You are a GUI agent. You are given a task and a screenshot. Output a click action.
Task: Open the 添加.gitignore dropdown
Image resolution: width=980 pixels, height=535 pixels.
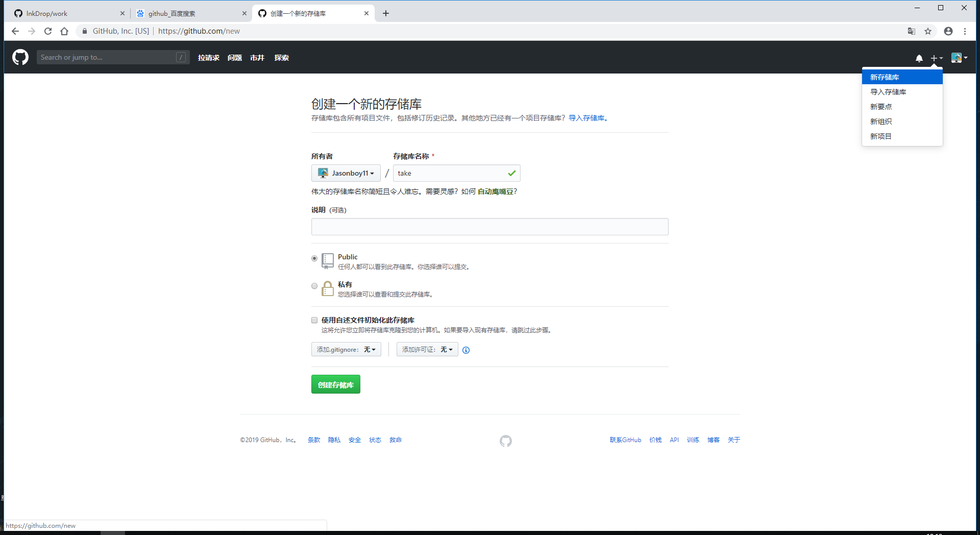pos(346,350)
